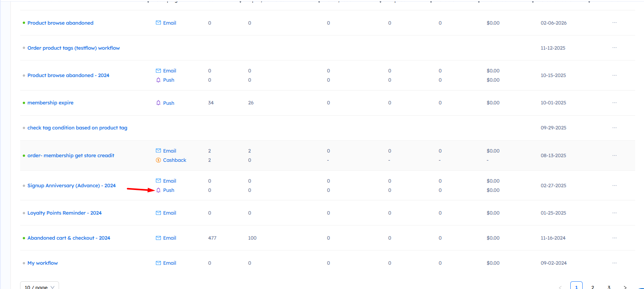
Task: Click the Push bell icon for membership expire
Action: [158, 103]
